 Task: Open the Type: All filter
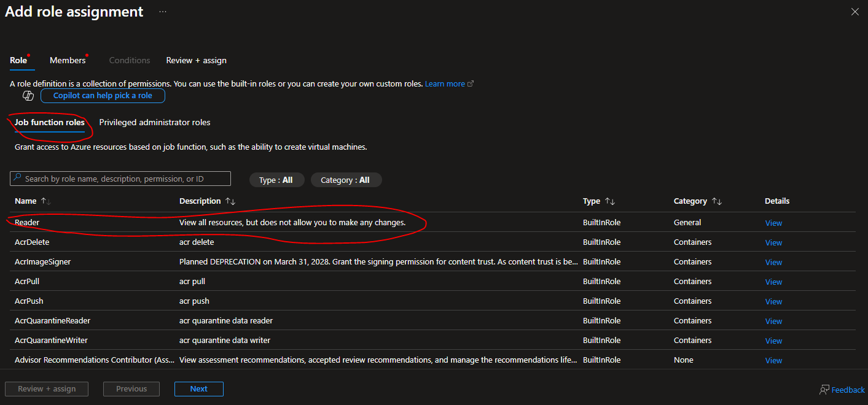[x=276, y=180]
